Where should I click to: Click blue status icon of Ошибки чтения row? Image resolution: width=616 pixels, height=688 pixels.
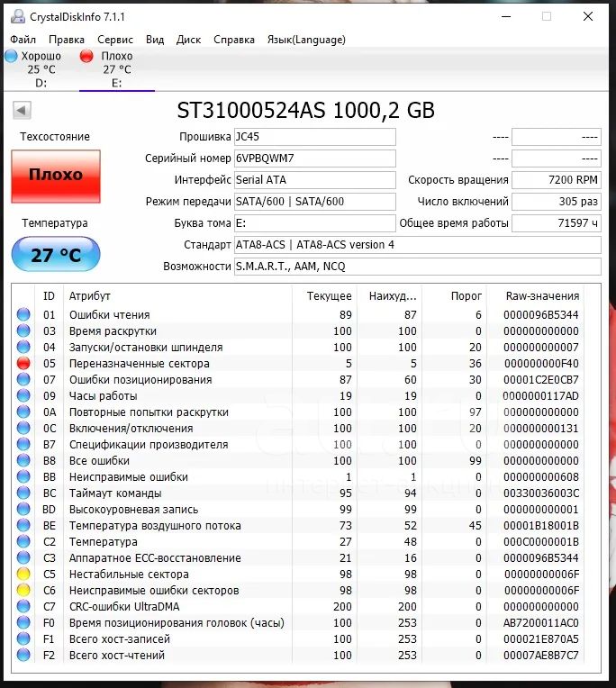tap(23, 314)
